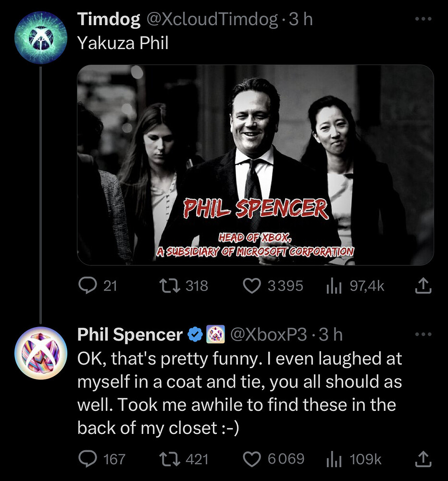
Task: Open the @XcloudTimdog handle link
Action: pyautogui.click(x=212, y=19)
